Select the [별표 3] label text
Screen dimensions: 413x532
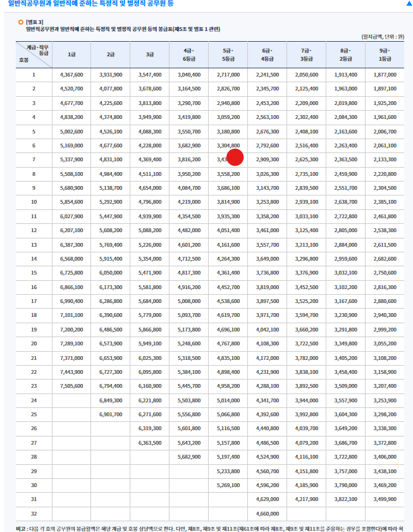coord(35,22)
